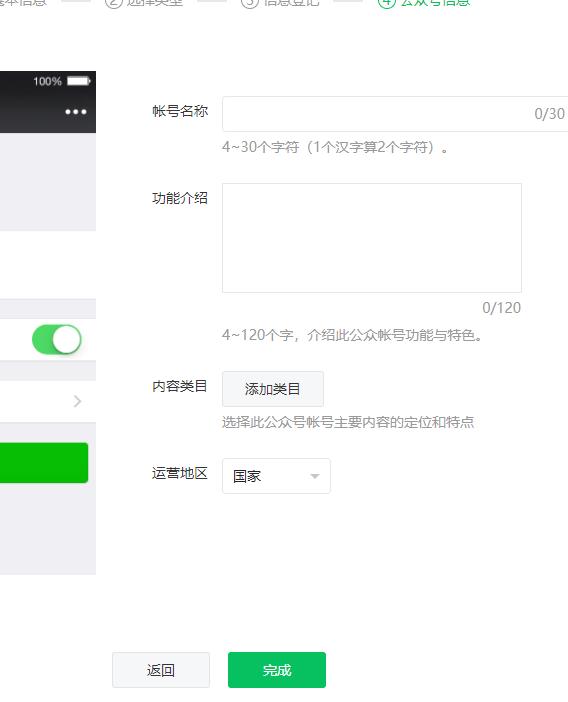
Task: Click the chevron arrow in phone preview
Action: (x=77, y=401)
